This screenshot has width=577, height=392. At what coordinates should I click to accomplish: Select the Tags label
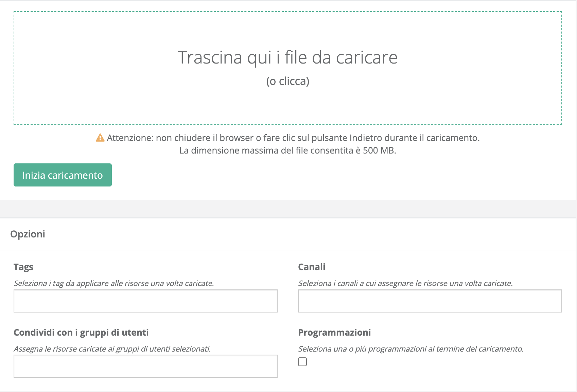(23, 267)
